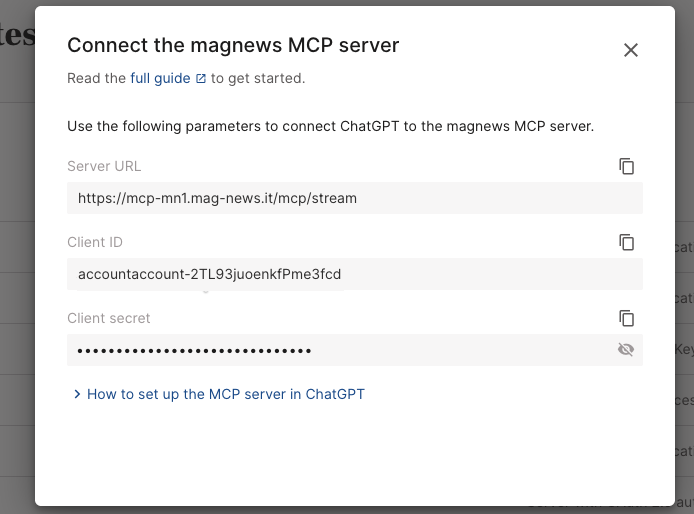Close the magnews MCP server dialog

click(630, 50)
